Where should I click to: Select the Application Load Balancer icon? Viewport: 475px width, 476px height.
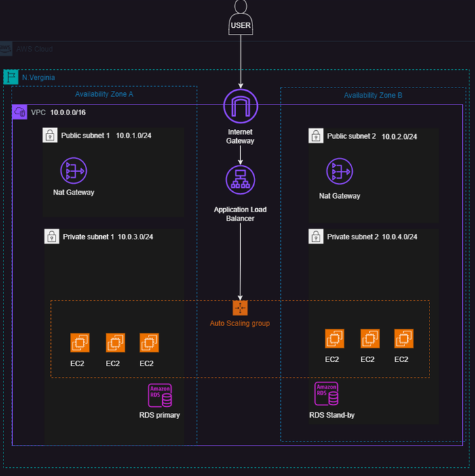tap(240, 180)
